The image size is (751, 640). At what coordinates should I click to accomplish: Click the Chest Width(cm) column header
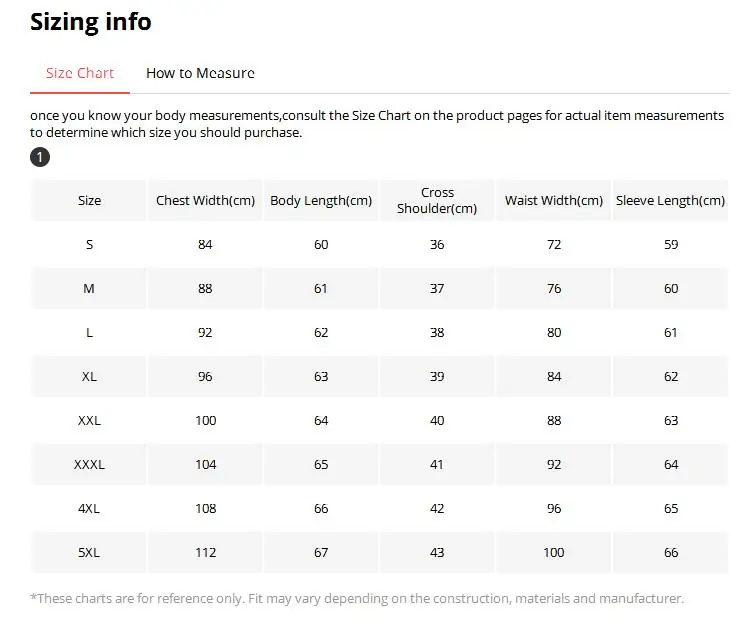pyautogui.click(x=205, y=200)
